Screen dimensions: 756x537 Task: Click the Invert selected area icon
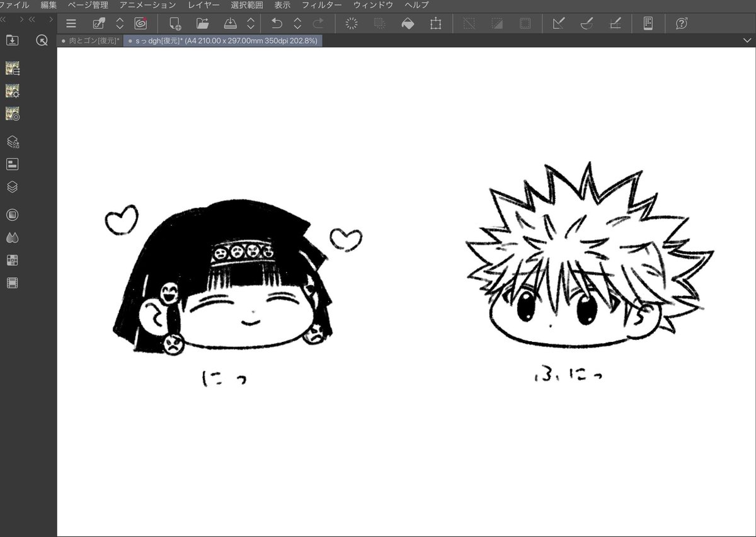tap(497, 24)
